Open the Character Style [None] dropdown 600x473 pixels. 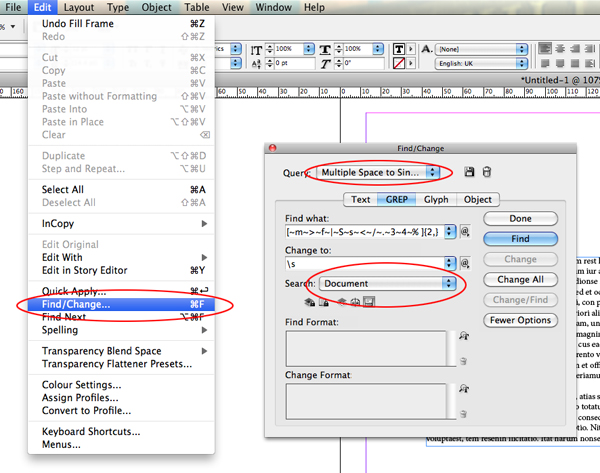[x=481, y=49]
